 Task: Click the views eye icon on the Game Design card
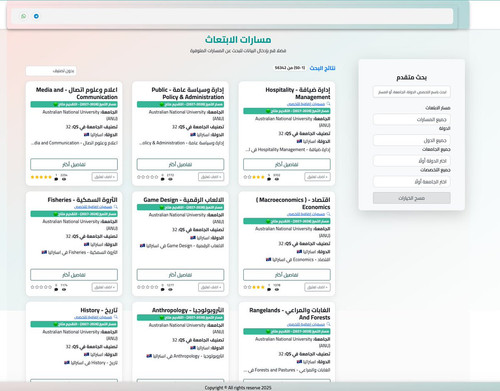pyautogui.click(x=170, y=289)
